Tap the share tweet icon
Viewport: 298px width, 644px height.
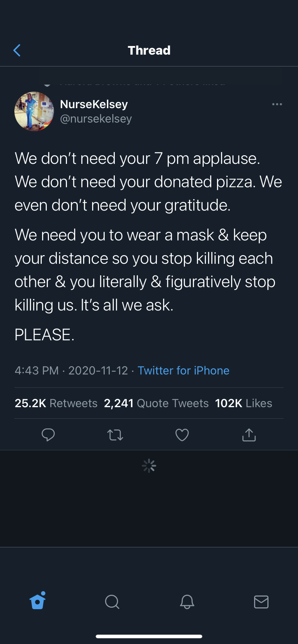249,435
